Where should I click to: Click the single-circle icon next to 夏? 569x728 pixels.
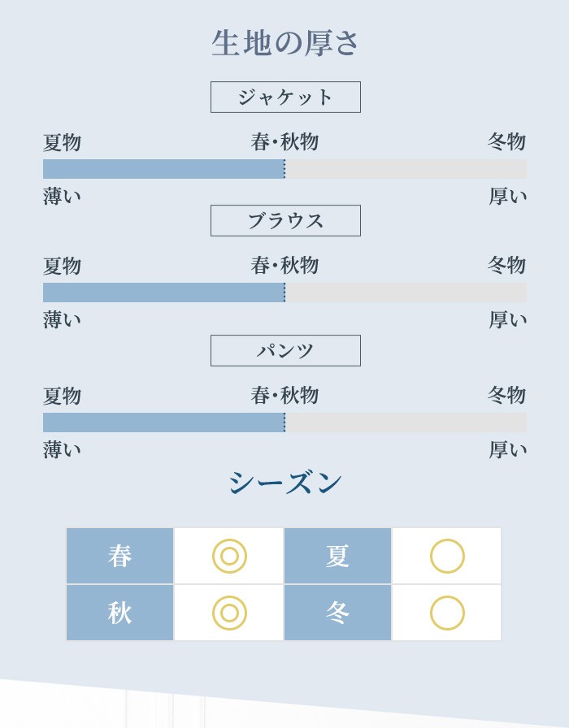[x=447, y=556]
